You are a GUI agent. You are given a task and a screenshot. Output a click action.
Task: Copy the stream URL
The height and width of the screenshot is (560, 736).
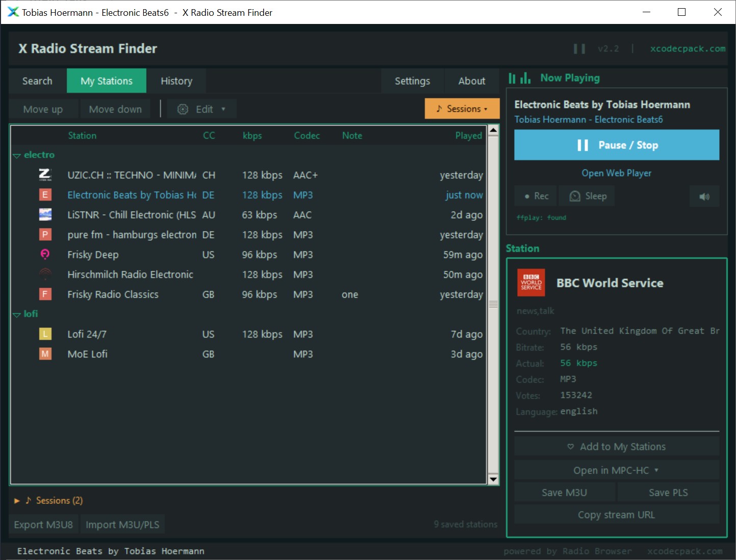[617, 515]
